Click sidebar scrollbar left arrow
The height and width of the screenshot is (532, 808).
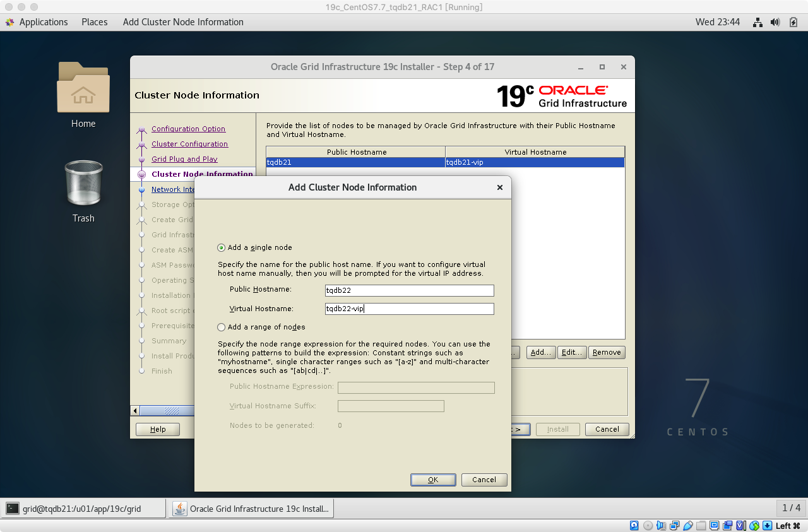(x=134, y=411)
